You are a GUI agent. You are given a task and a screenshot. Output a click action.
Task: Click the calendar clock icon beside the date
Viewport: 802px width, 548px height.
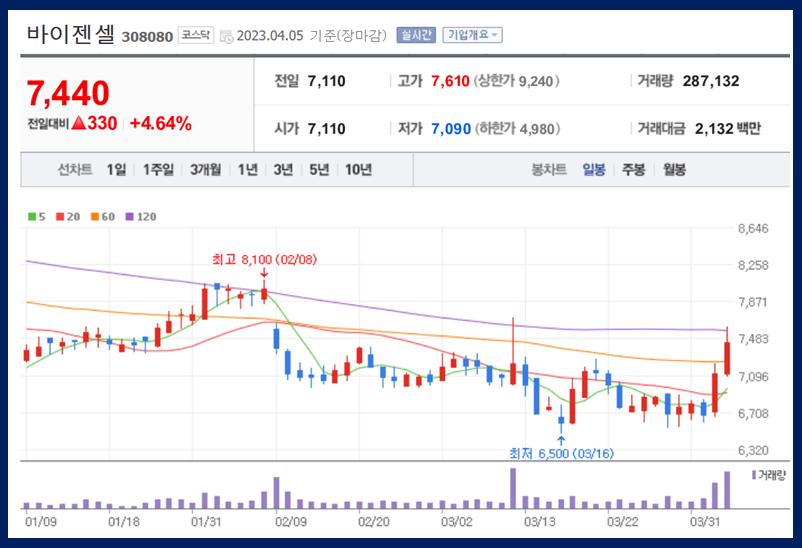226,36
